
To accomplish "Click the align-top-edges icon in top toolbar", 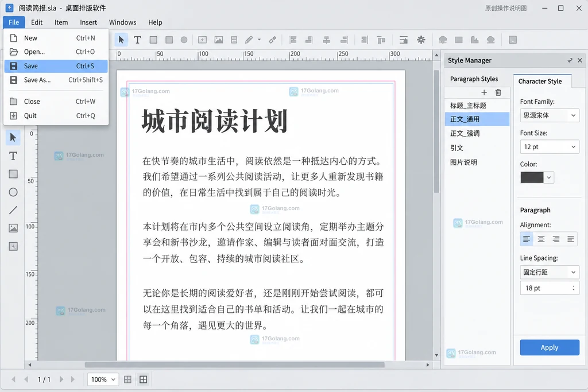I will tap(381, 40).
